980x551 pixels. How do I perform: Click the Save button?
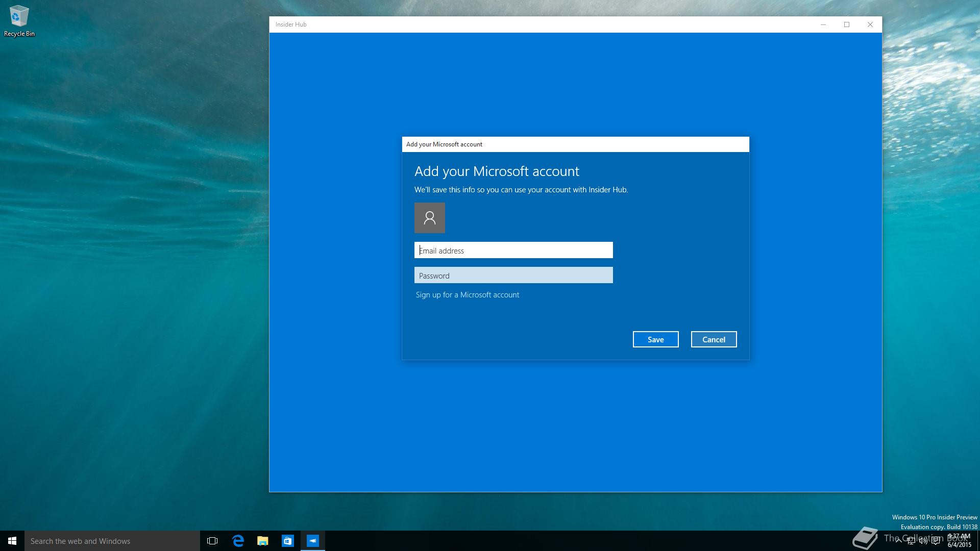[655, 339]
